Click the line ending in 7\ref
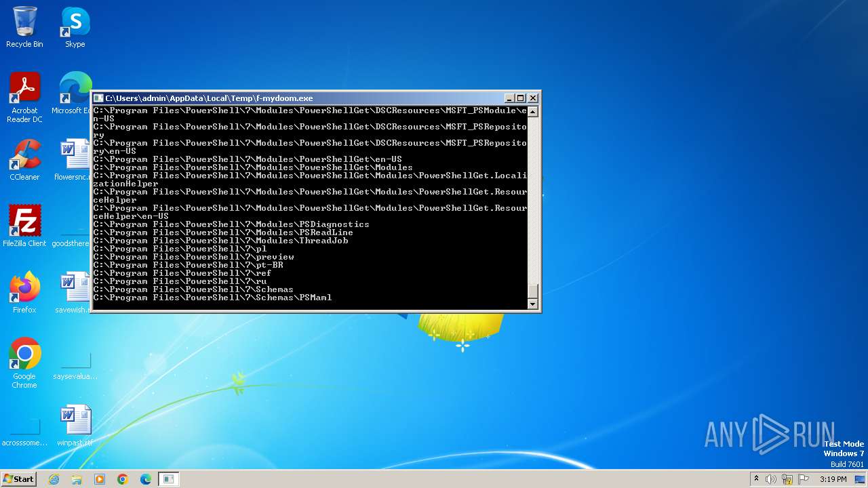The height and width of the screenshot is (488, 868). (x=182, y=273)
